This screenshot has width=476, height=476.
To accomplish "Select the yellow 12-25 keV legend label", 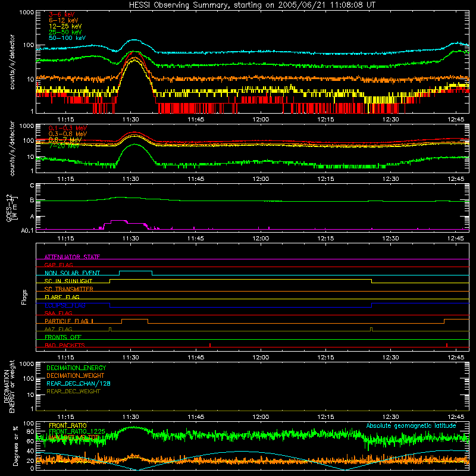I will (65, 26).
